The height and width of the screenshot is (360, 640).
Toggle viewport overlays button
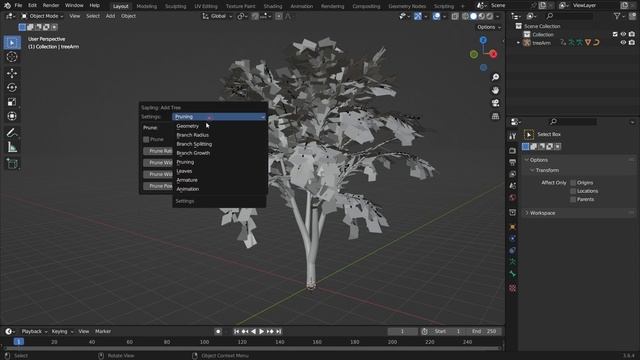436,16
